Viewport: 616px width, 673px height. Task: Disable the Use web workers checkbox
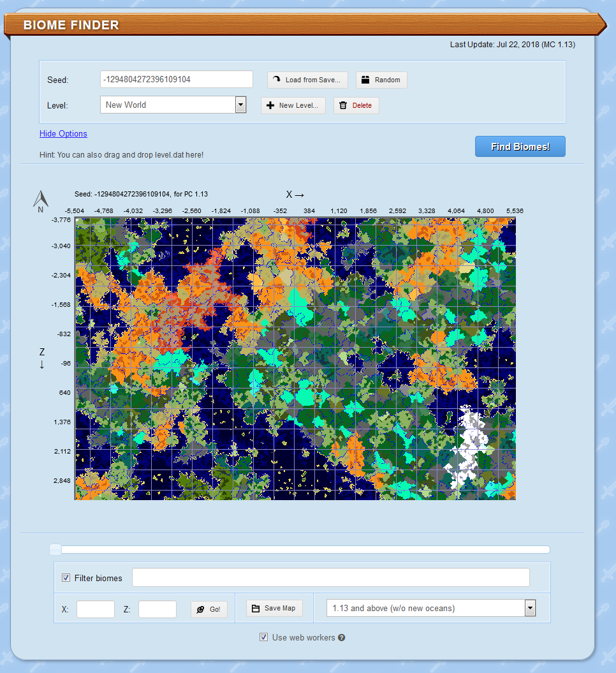[x=263, y=637]
